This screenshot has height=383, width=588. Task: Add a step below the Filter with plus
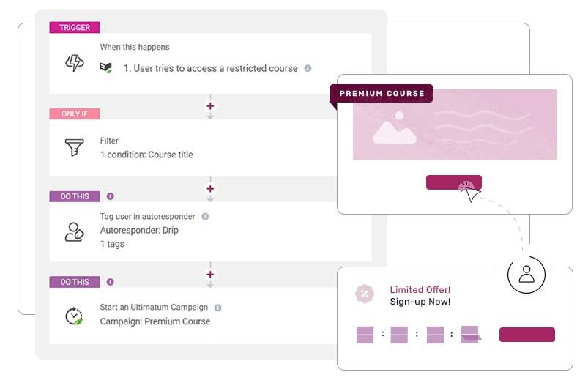(x=210, y=189)
